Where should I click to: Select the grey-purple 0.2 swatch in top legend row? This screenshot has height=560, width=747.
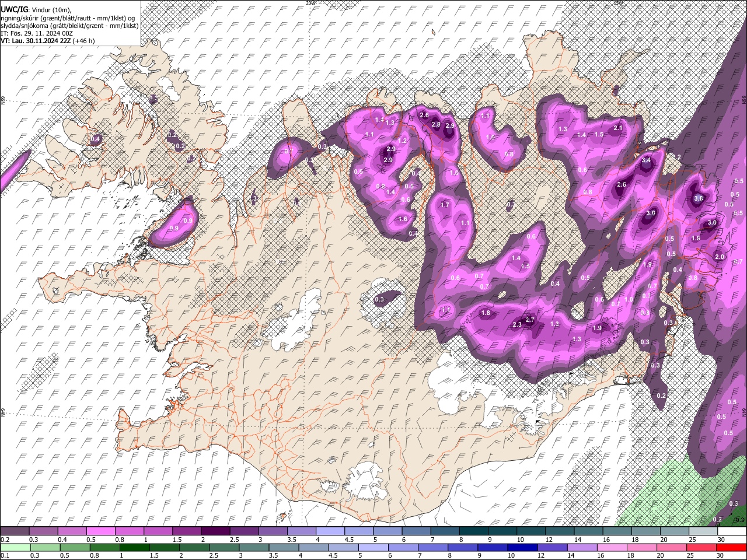[x=15, y=531]
